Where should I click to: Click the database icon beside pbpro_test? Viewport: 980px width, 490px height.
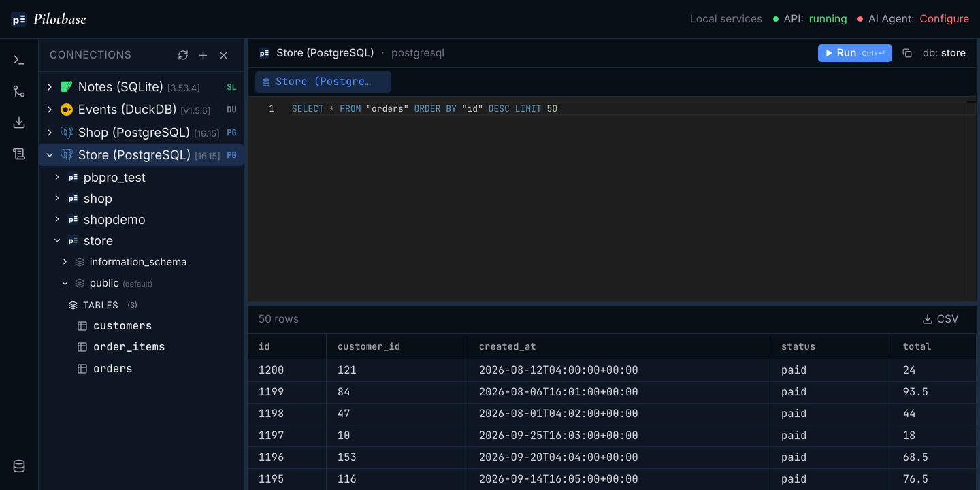coord(73,178)
